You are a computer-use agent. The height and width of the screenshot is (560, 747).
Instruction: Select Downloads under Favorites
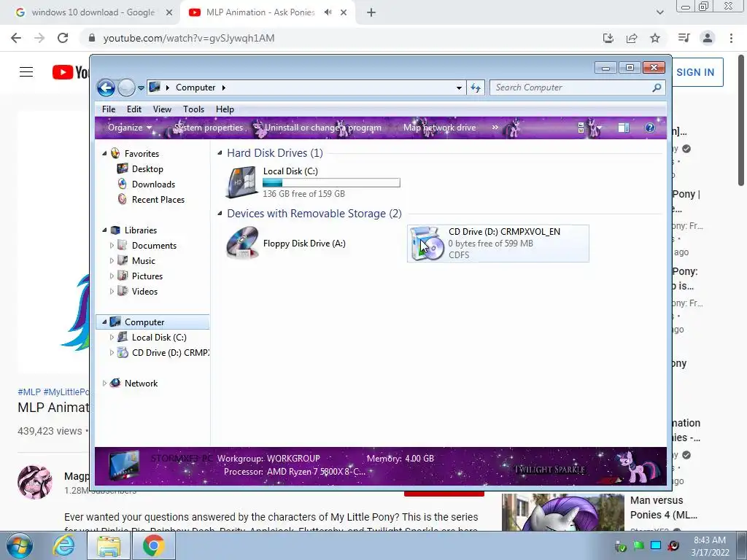pyautogui.click(x=153, y=184)
